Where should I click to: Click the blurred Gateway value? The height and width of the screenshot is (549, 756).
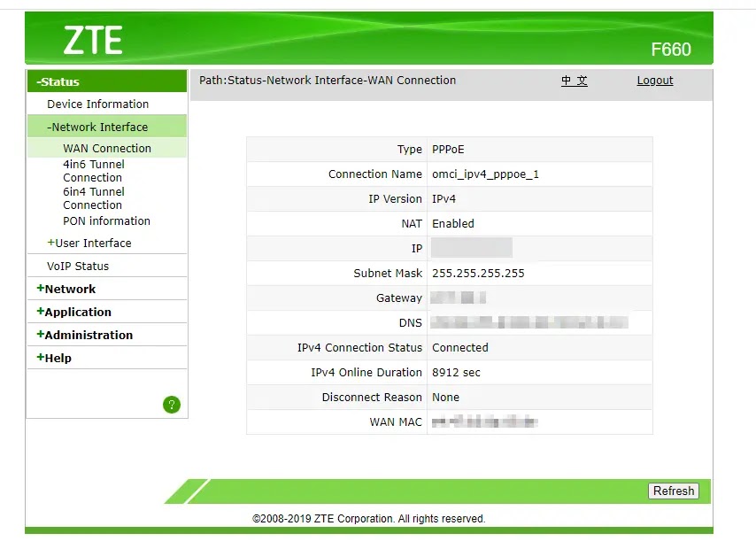[458, 298]
